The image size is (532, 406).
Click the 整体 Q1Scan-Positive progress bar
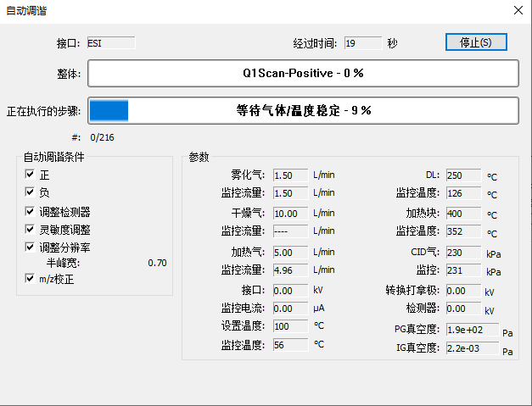(303, 74)
